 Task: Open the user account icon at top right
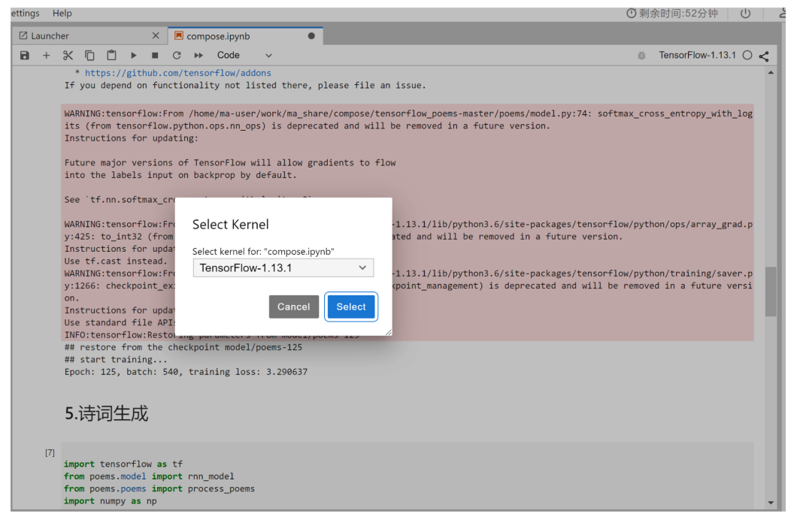783,14
